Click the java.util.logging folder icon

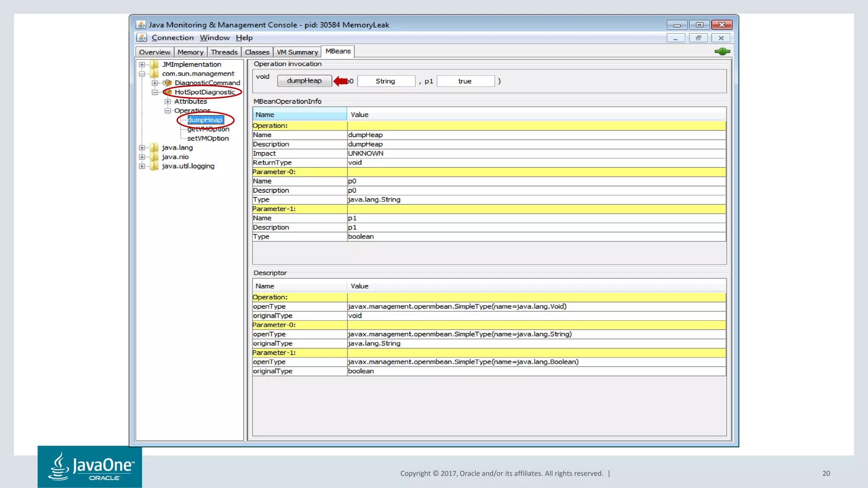155,166
